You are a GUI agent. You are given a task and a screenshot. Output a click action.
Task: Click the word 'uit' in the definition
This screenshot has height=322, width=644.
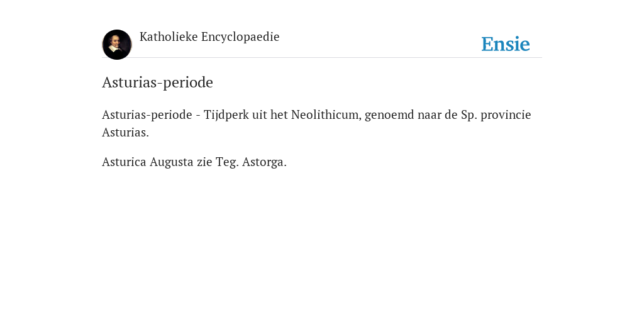tap(260, 114)
